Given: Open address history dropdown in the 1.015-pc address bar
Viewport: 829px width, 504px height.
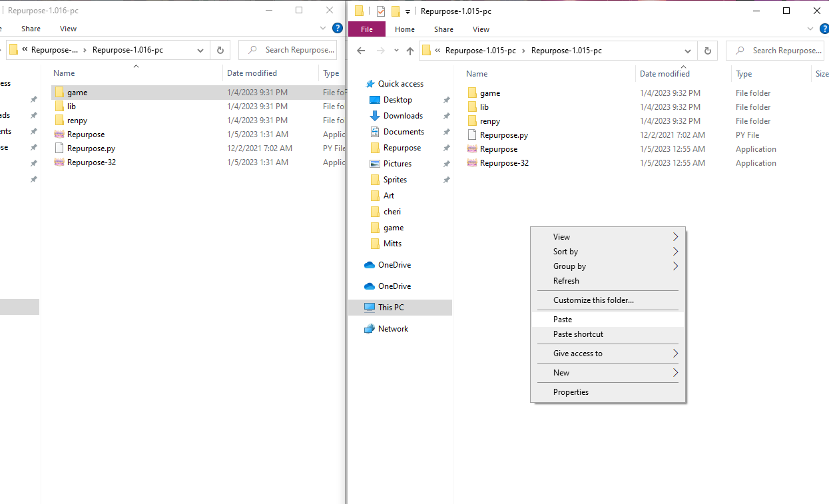Looking at the screenshot, I should click(x=688, y=51).
